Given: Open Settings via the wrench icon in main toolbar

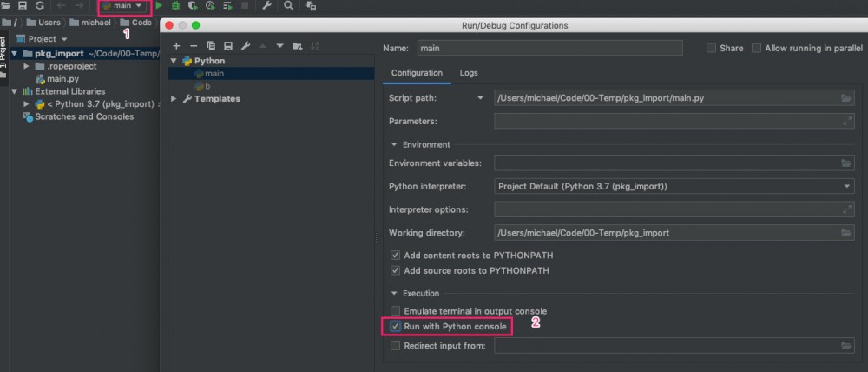Looking at the screenshot, I should tap(266, 5).
